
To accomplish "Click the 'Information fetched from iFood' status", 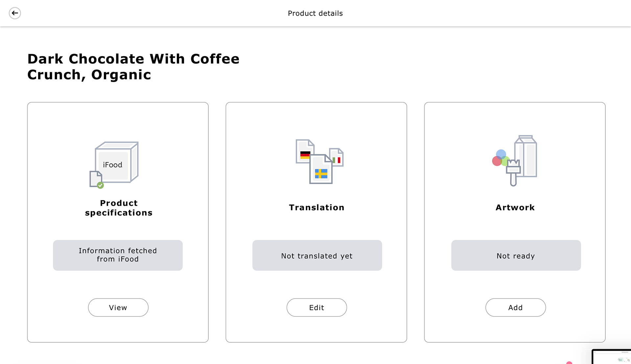I will 118,255.
